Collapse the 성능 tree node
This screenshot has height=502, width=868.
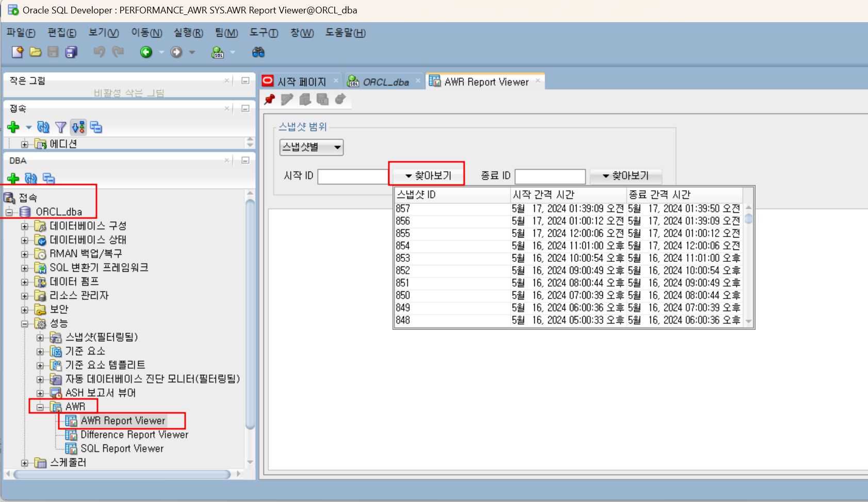[24, 324]
